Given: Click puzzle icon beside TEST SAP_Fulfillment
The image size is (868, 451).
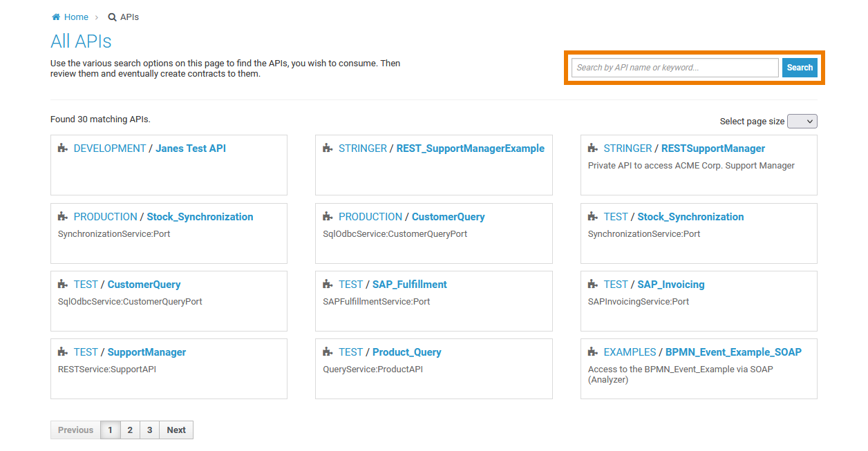Looking at the screenshot, I should tap(328, 285).
